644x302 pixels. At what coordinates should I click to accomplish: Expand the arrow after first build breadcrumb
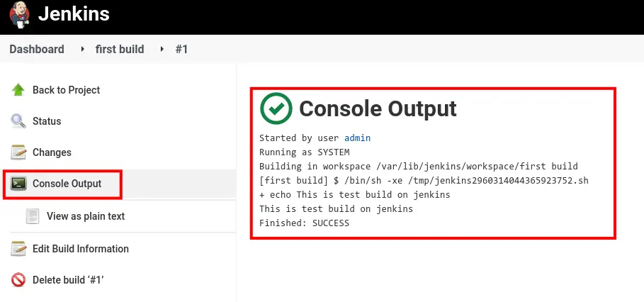(162, 50)
